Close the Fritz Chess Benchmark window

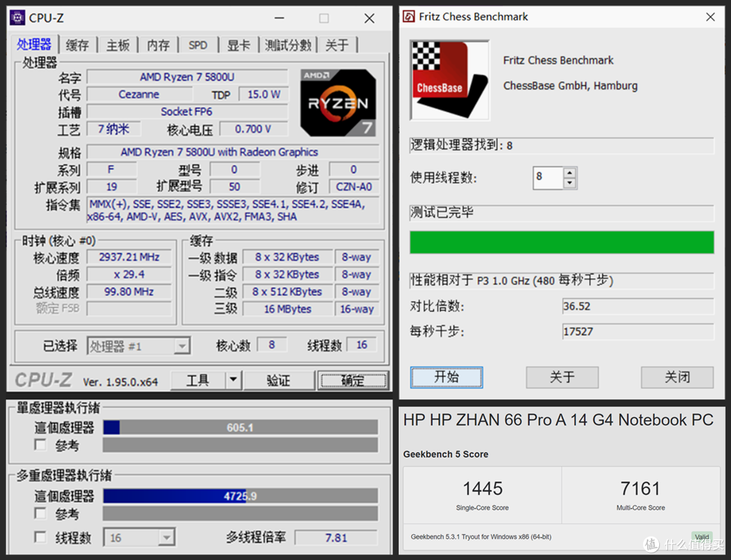tap(711, 17)
